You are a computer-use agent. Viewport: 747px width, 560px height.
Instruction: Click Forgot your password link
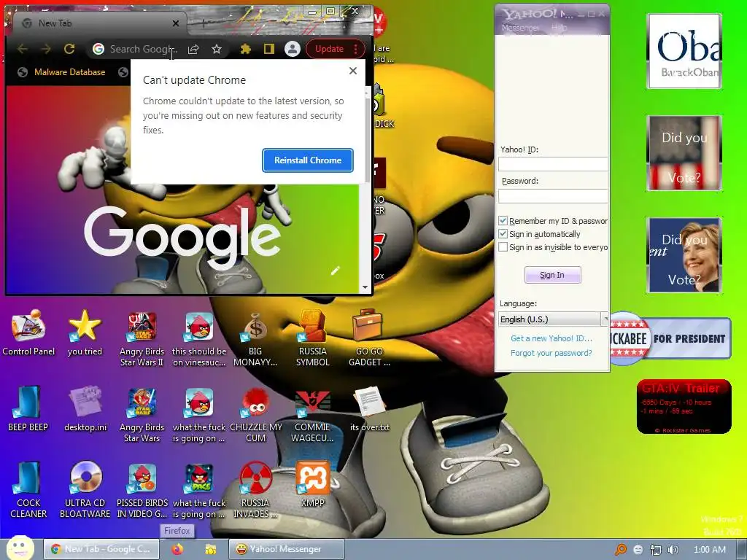(551, 353)
